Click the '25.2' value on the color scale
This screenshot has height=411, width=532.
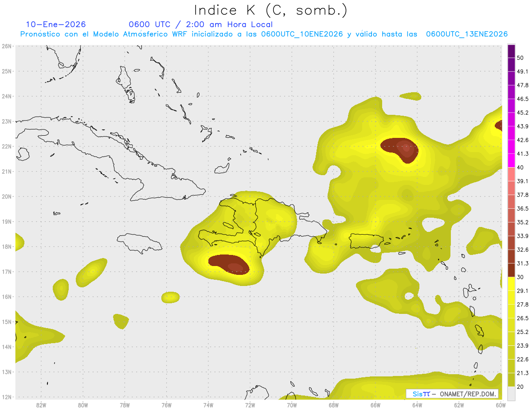(523, 332)
